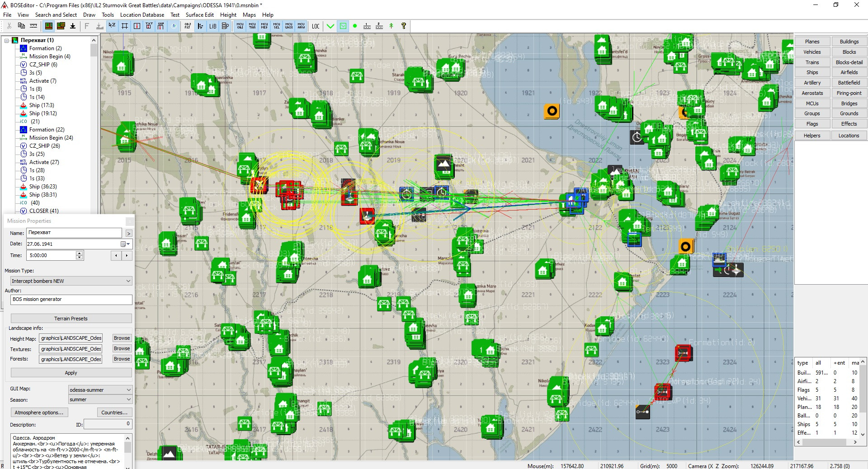Toggle the LIB library toolbar button
868x469 pixels.
pyautogui.click(x=212, y=26)
